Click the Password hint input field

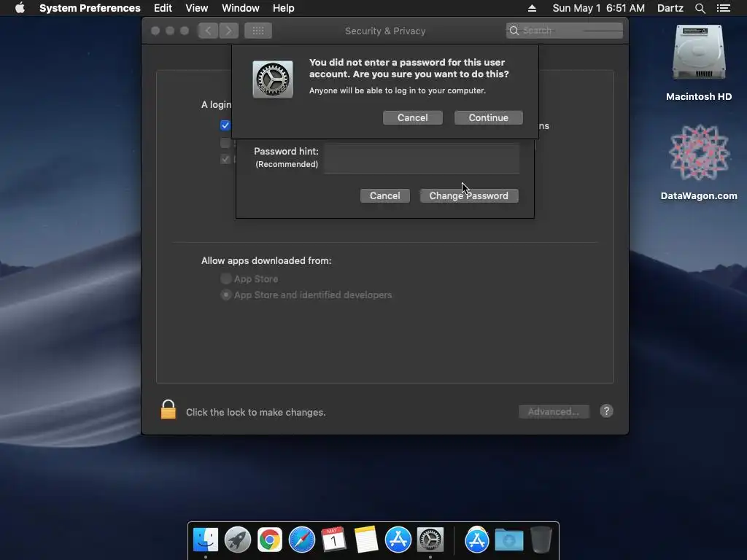click(422, 158)
